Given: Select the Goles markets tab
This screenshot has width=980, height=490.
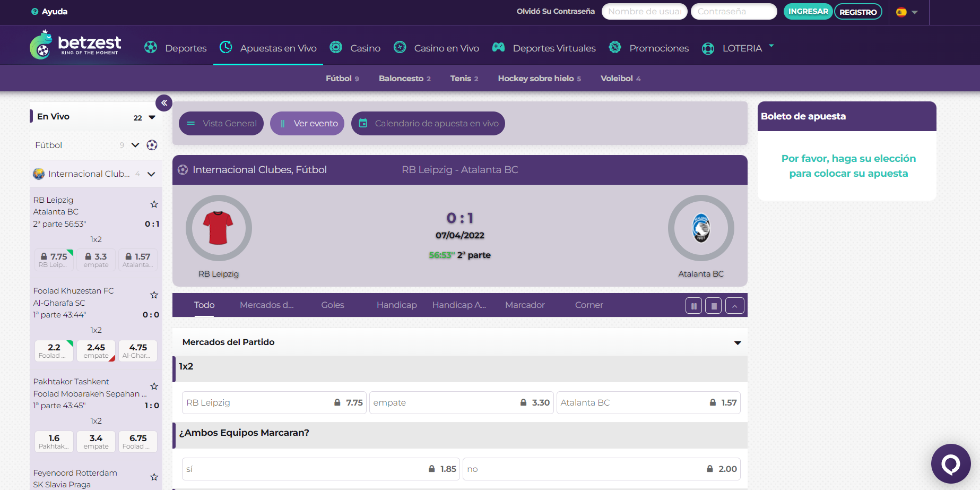Looking at the screenshot, I should (x=333, y=305).
